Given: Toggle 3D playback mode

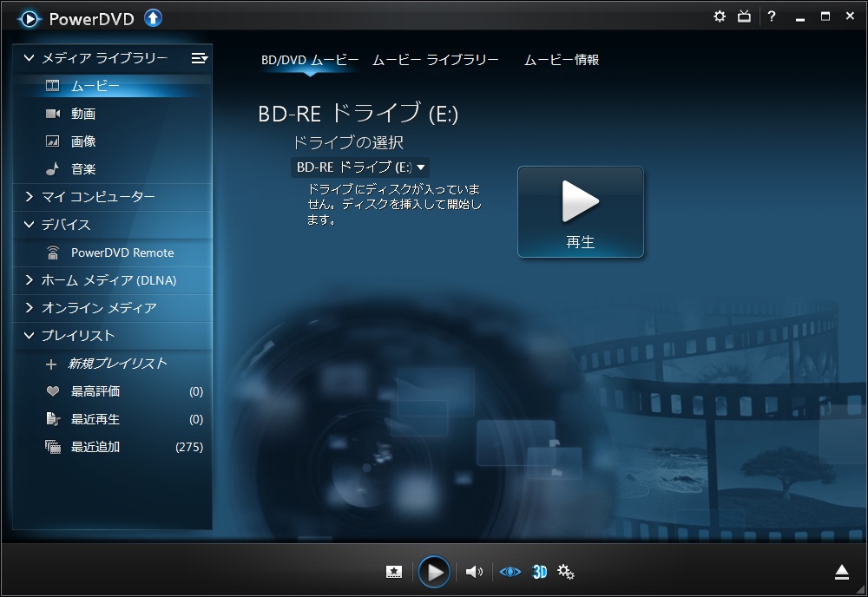Looking at the screenshot, I should pyautogui.click(x=539, y=572).
